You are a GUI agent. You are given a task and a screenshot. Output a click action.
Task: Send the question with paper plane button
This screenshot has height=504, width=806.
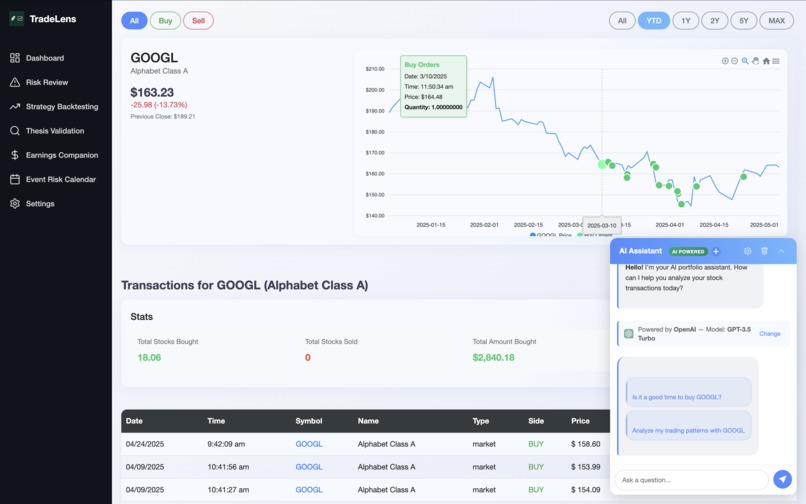tap(782, 479)
